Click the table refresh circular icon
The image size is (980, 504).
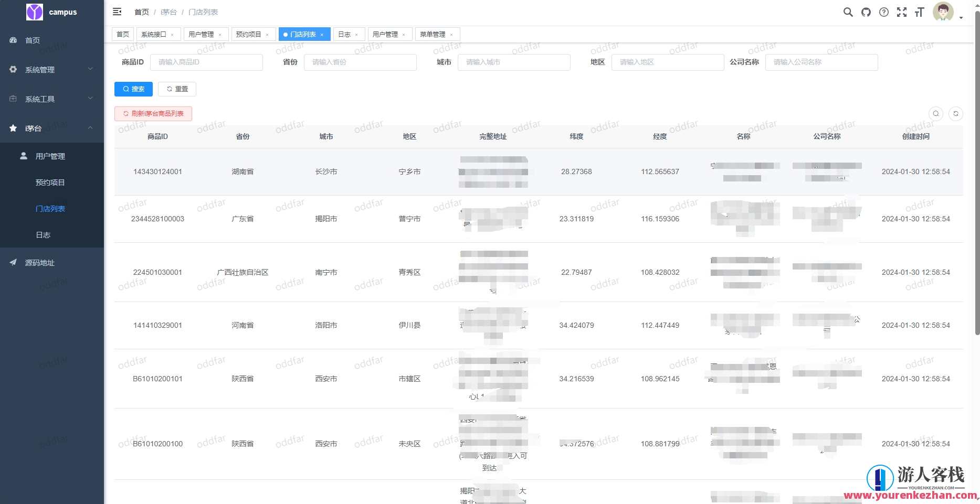956,114
